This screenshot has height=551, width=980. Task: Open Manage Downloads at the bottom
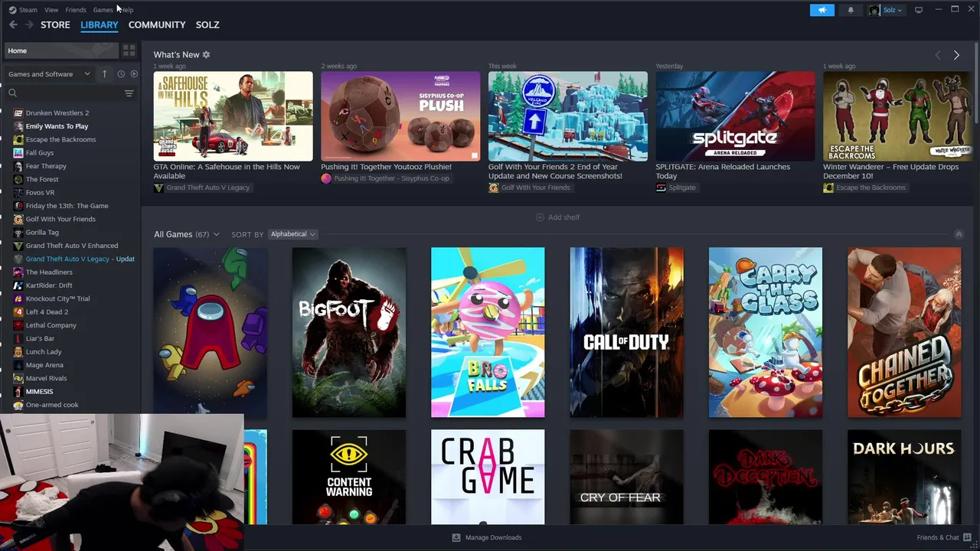tap(487, 537)
